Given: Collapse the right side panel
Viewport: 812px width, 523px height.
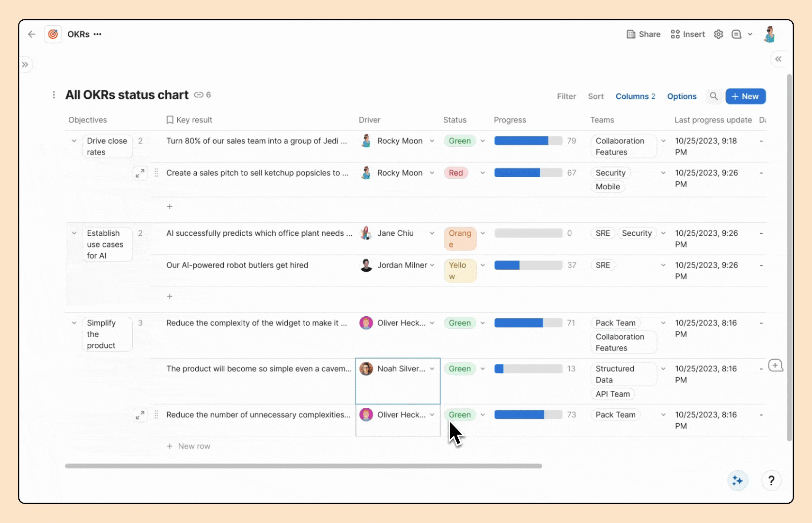Looking at the screenshot, I should click(x=778, y=59).
